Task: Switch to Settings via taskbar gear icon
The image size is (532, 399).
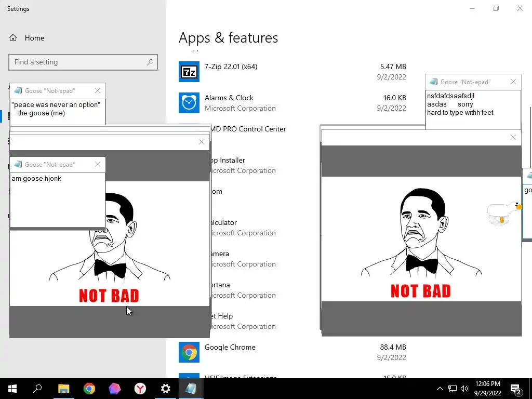Action: (166, 389)
